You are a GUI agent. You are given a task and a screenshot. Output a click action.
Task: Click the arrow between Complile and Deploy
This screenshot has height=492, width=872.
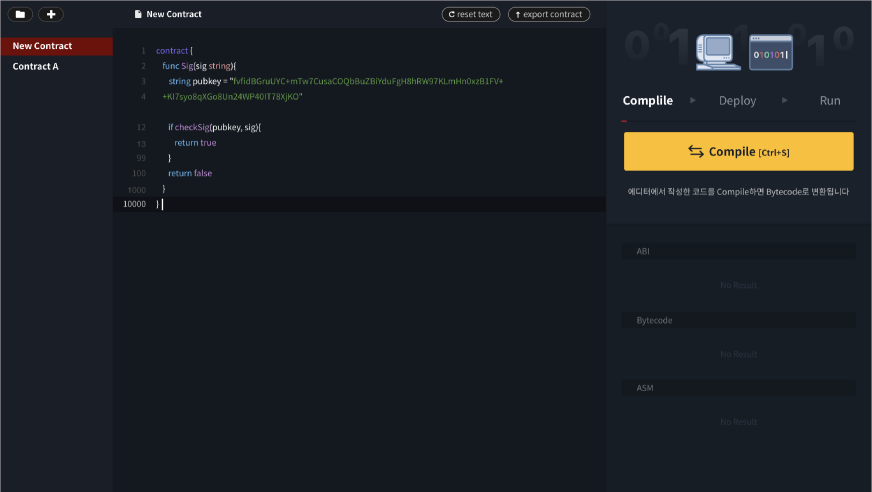pos(693,100)
